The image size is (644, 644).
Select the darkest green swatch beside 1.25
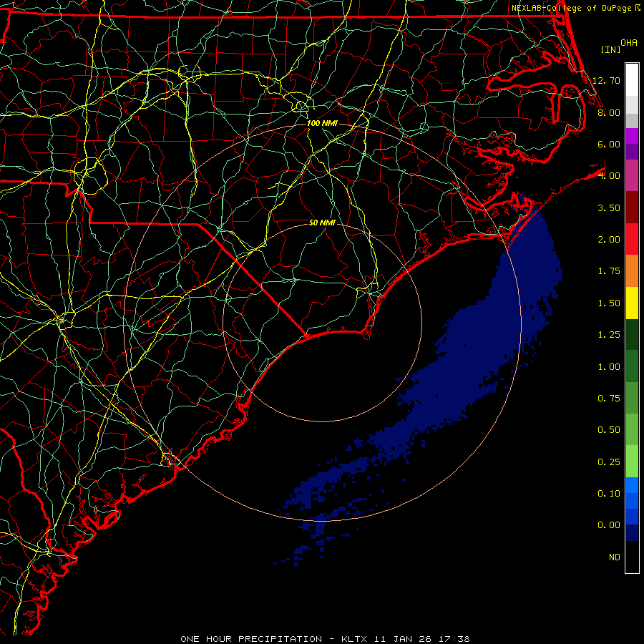[632, 335]
